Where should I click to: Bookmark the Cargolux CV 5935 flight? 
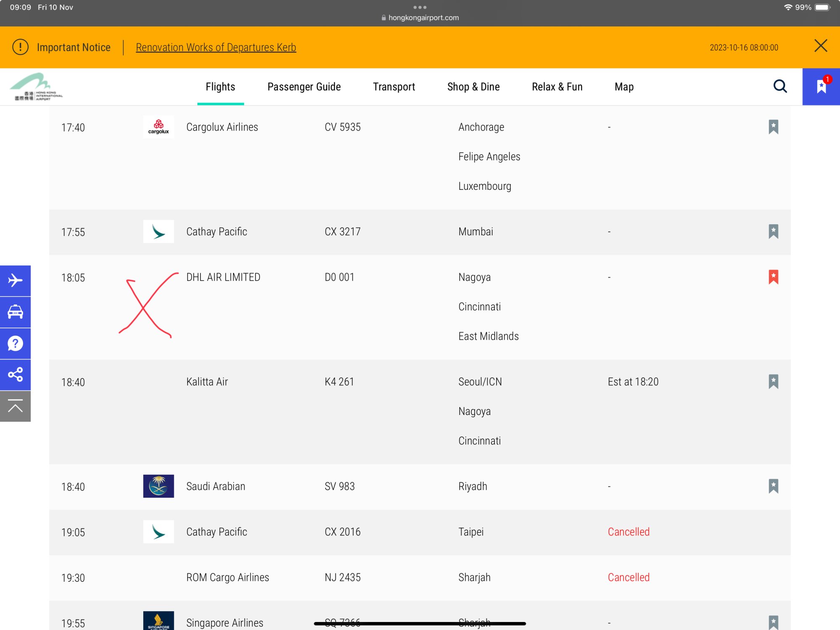(773, 127)
